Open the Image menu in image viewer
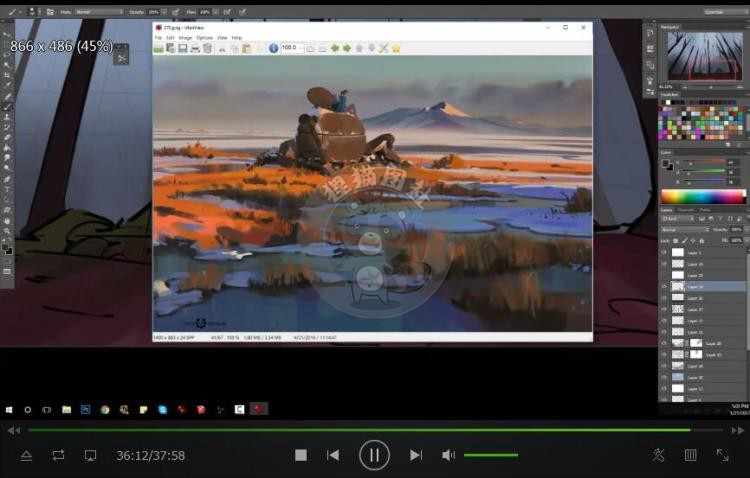The image size is (750, 478). [x=185, y=38]
